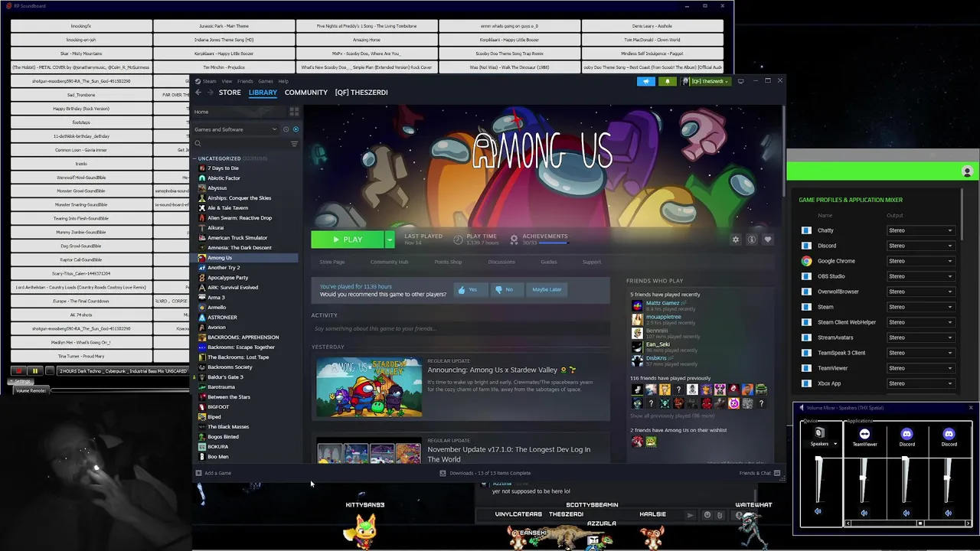The height and width of the screenshot is (551, 980).
Task: Adjust TeamViewer volume slider
Action: point(864,478)
